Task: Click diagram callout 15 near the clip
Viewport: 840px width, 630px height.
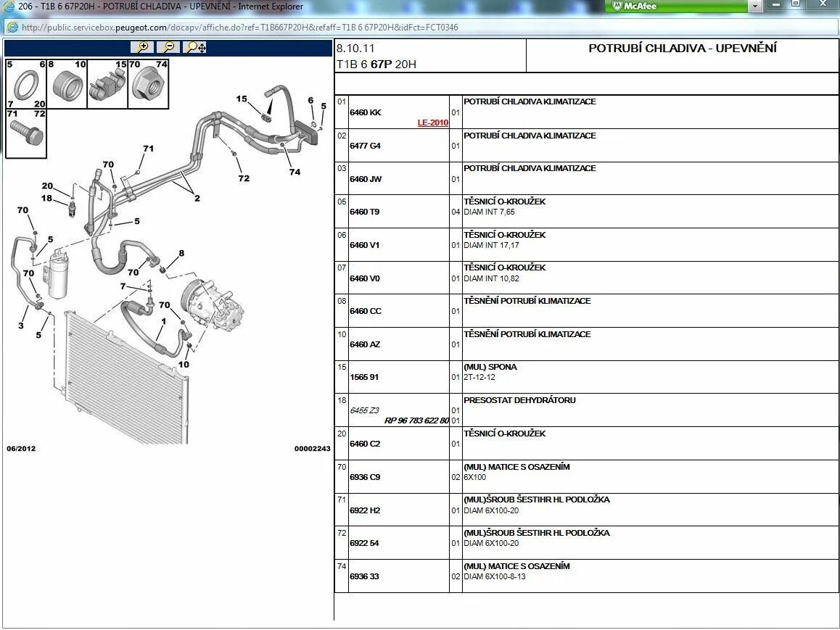Action: 242,99
